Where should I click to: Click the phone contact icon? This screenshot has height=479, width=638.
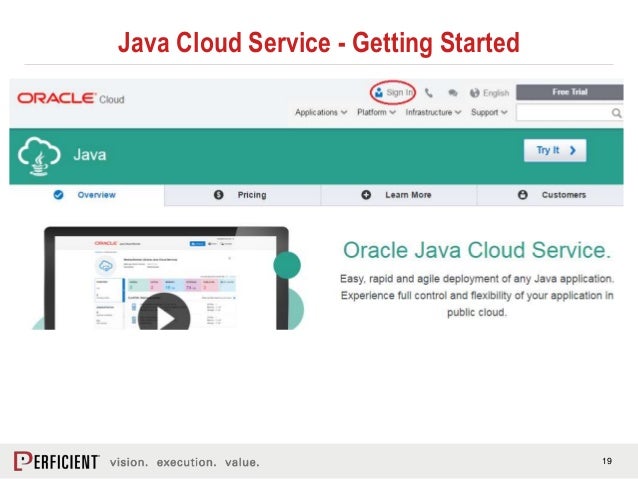point(428,93)
